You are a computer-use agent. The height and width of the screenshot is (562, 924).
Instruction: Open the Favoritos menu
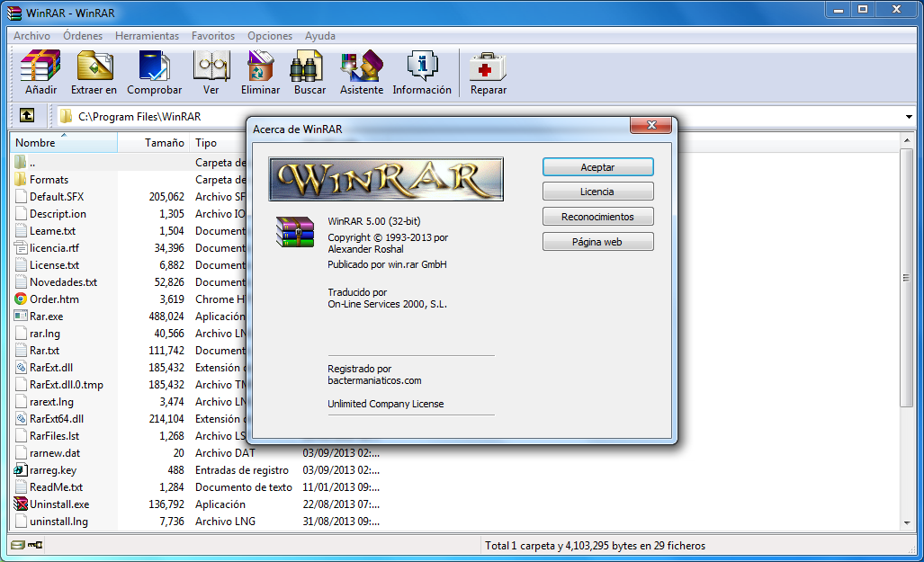pyautogui.click(x=212, y=35)
